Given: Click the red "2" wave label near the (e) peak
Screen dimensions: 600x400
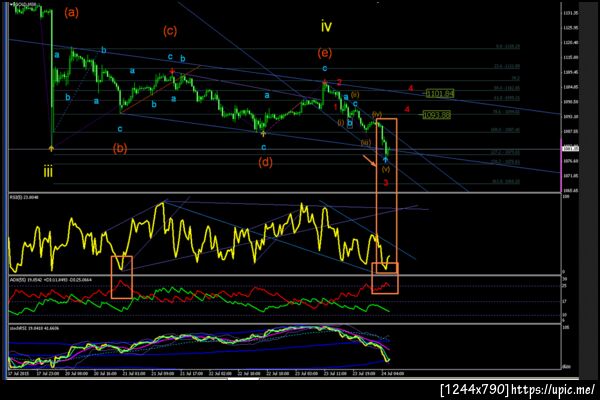Looking at the screenshot, I should pyautogui.click(x=339, y=82).
